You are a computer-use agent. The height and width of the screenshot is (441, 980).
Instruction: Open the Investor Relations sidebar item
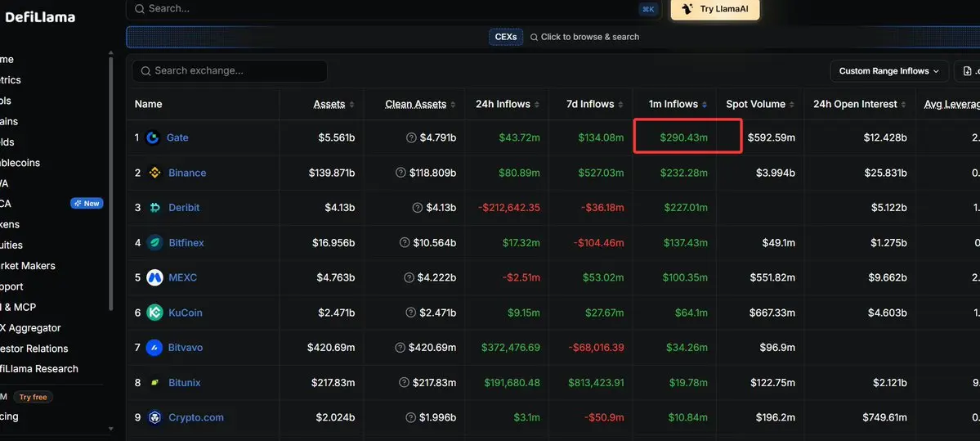click(34, 349)
